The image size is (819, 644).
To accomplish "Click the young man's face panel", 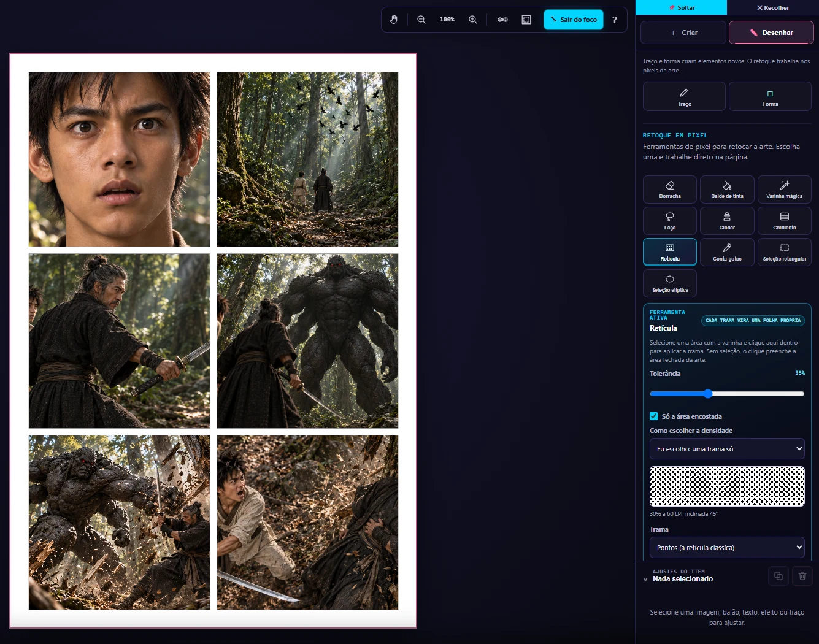I will [x=120, y=159].
